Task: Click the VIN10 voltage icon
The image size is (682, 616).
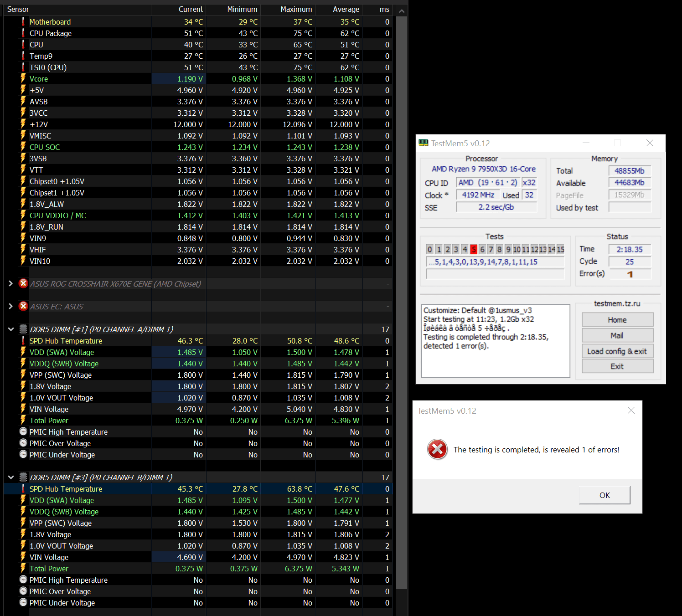Action: pyautogui.click(x=23, y=261)
